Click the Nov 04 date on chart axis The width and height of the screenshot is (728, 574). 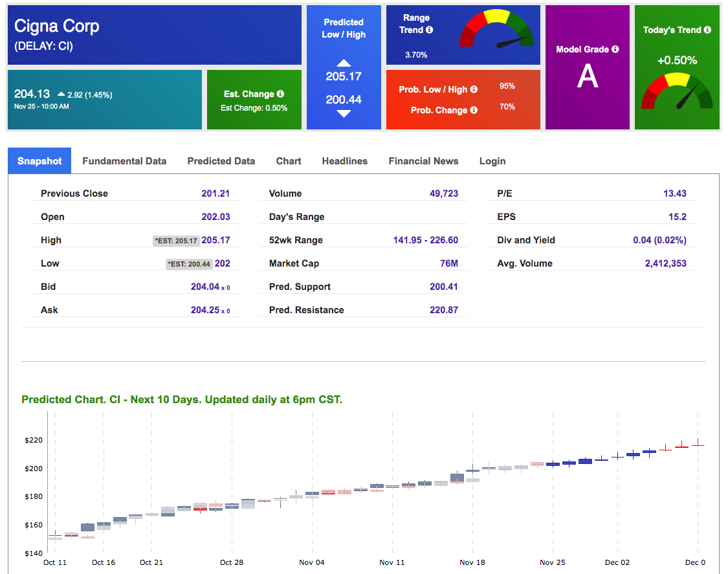click(311, 562)
